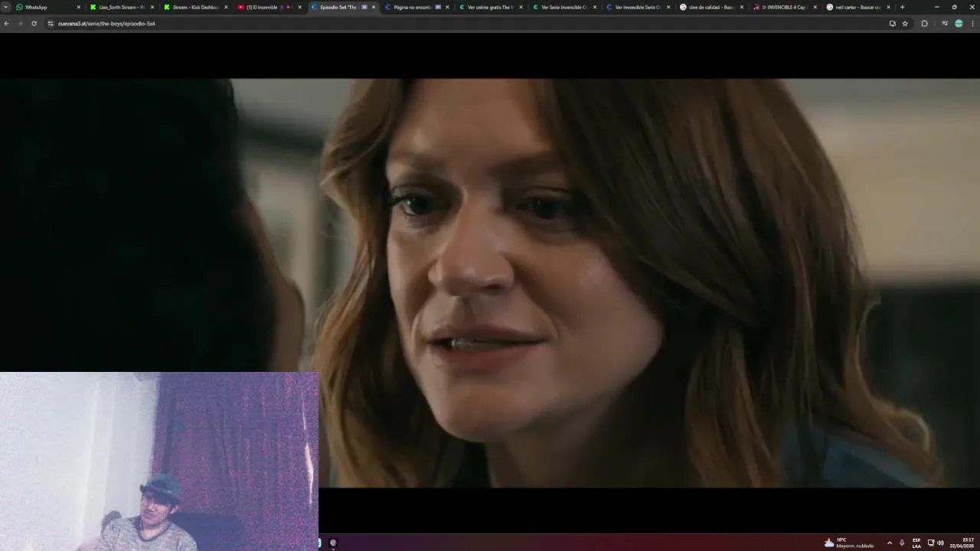Open the Chrome three-dot menu
Screen dimensions: 980x551
[x=973, y=24]
